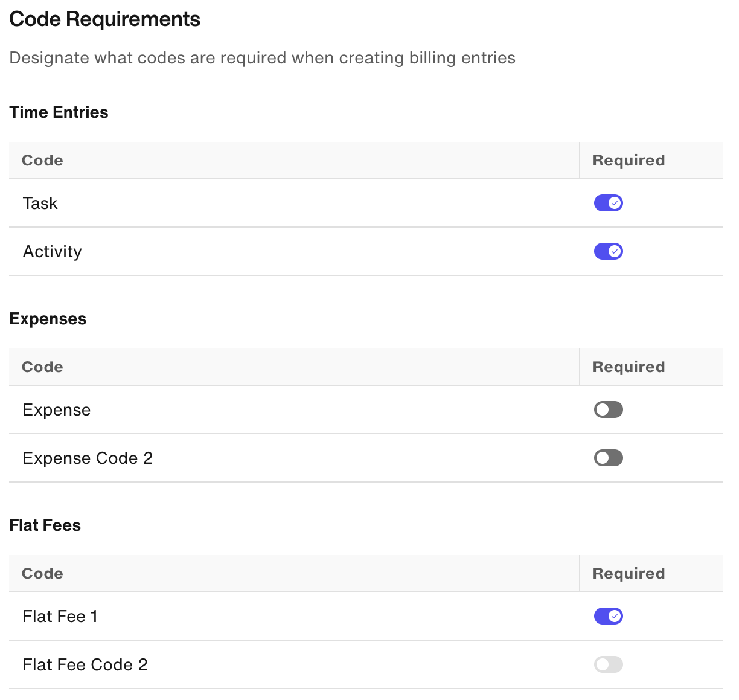Select the 'Flat Fee 1' row label
Viewport: 739px width, 700px height.
point(60,616)
